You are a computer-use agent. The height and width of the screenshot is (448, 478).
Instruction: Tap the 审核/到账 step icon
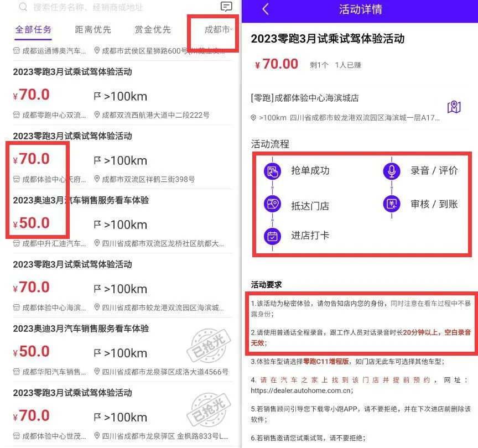click(391, 204)
